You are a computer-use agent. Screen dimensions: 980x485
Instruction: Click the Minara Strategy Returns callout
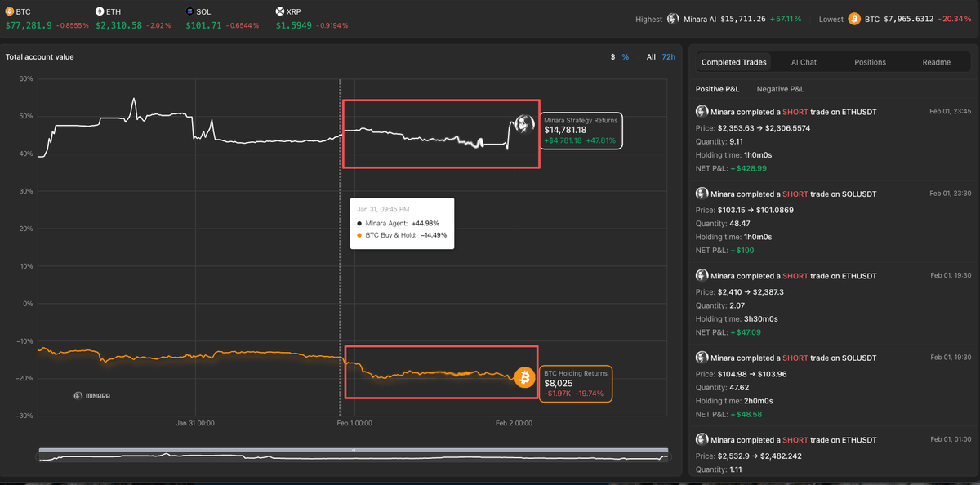581,131
